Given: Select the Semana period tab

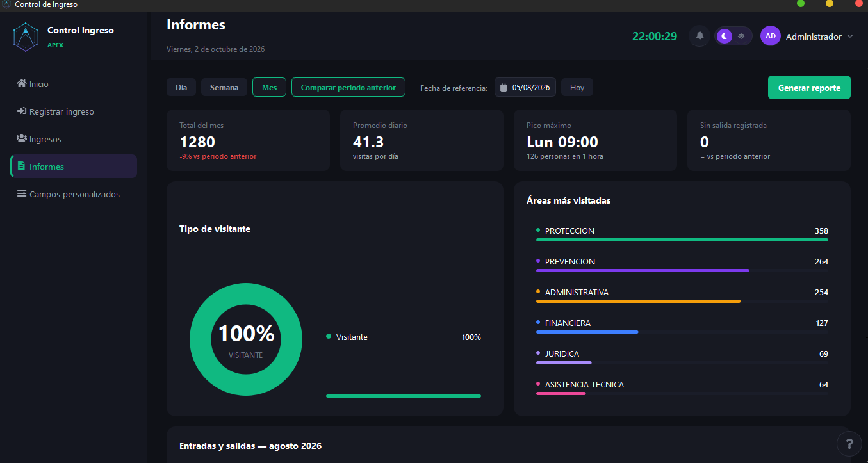Looking at the screenshot, I should coord(224,87).
